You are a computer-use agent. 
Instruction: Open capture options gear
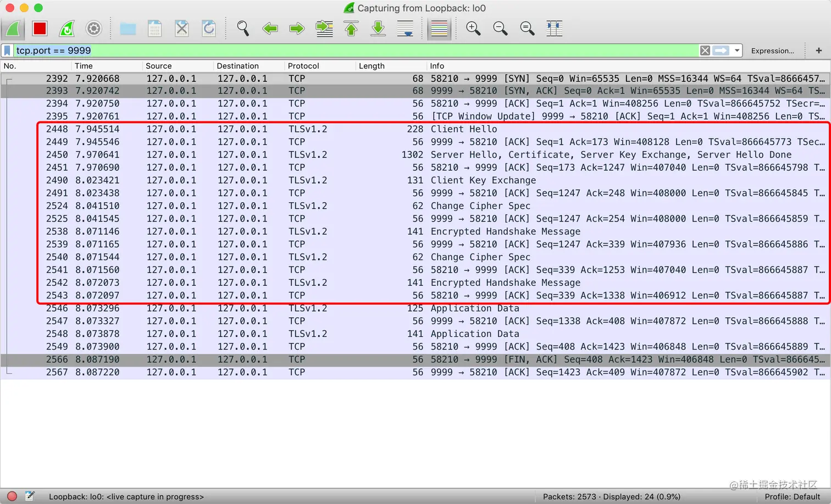point(94,29)
